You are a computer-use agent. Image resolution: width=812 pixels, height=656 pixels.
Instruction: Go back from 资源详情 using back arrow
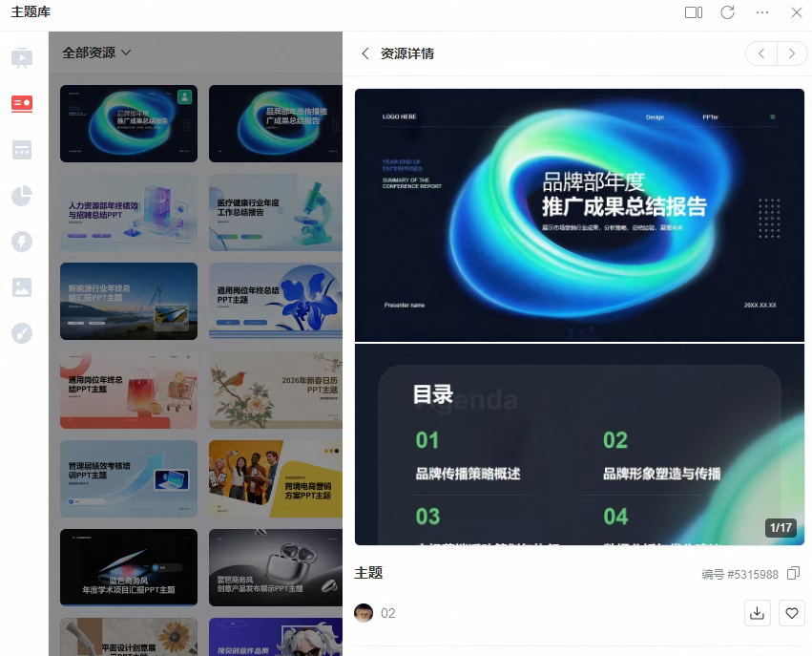[x=364, y=53]
